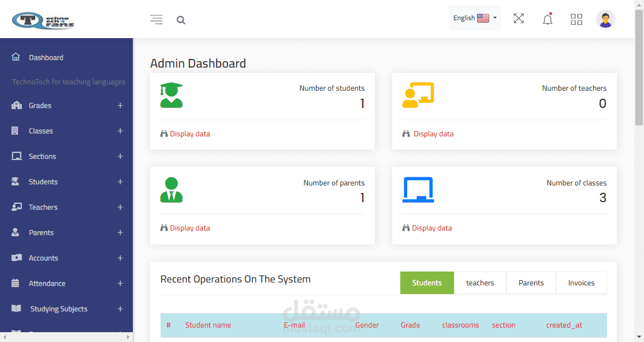Open the user profile avatar
The height and width of the screenshot is (342, 644).
click(x=605, y=19)
